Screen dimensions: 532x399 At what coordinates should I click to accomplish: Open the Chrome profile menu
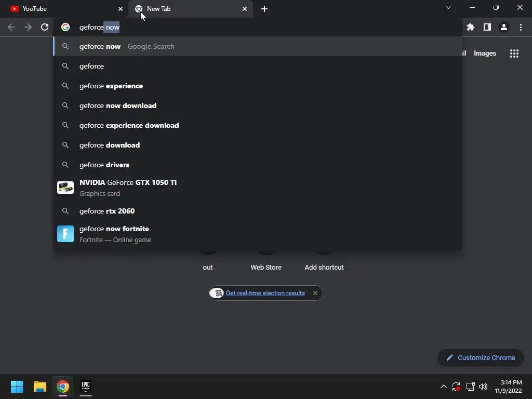coord(504,27)
